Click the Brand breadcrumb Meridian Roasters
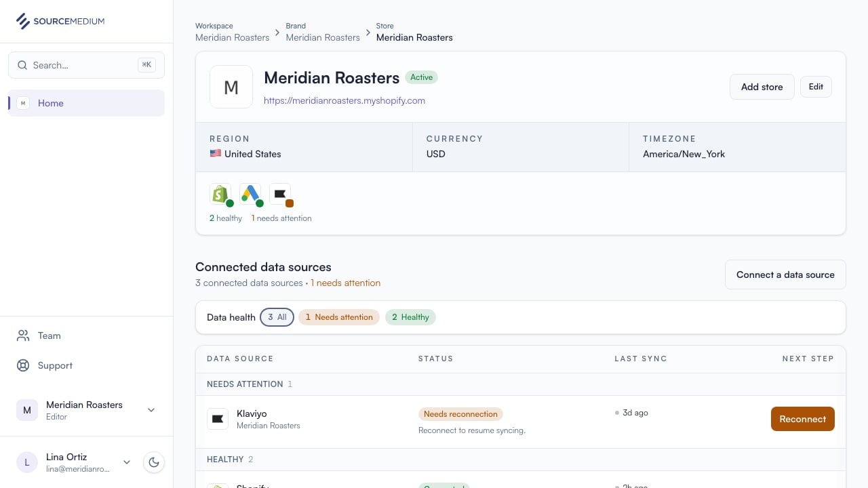 323,37
